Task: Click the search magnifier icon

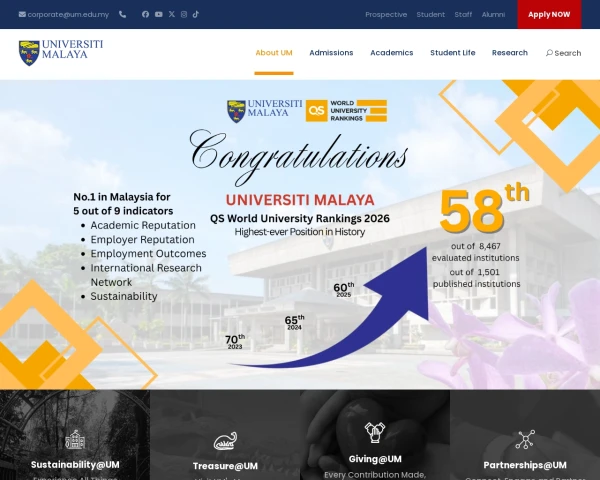Action: 549,53
